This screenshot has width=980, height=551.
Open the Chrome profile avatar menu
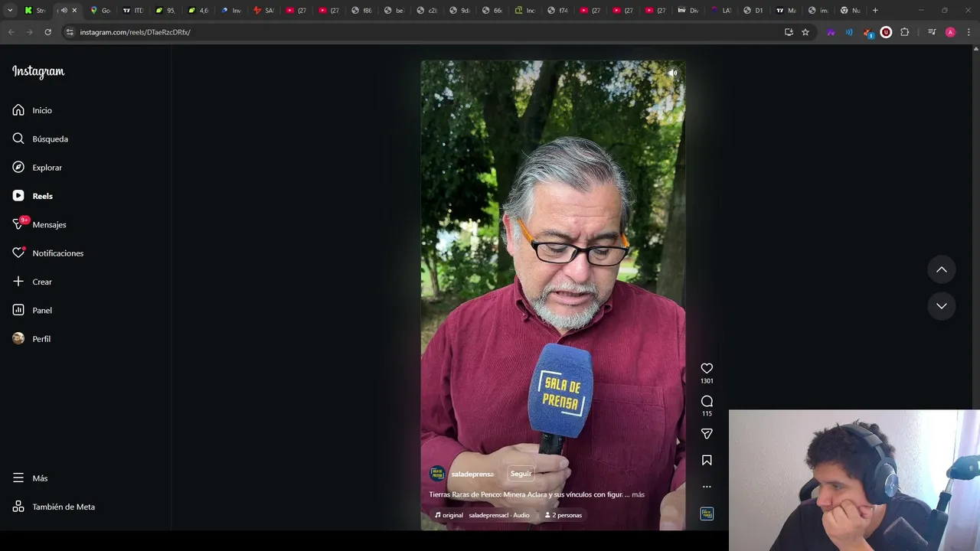tap(950, 32)
